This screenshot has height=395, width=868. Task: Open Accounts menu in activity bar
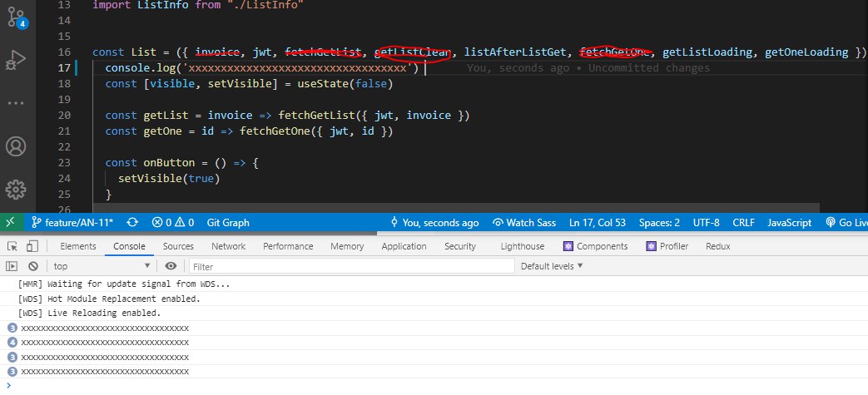click(16, 146)
